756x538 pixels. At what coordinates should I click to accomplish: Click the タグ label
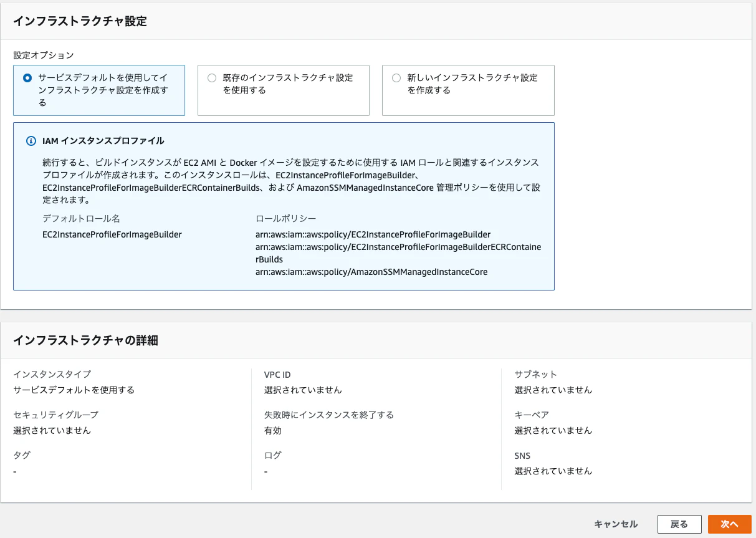22,455
